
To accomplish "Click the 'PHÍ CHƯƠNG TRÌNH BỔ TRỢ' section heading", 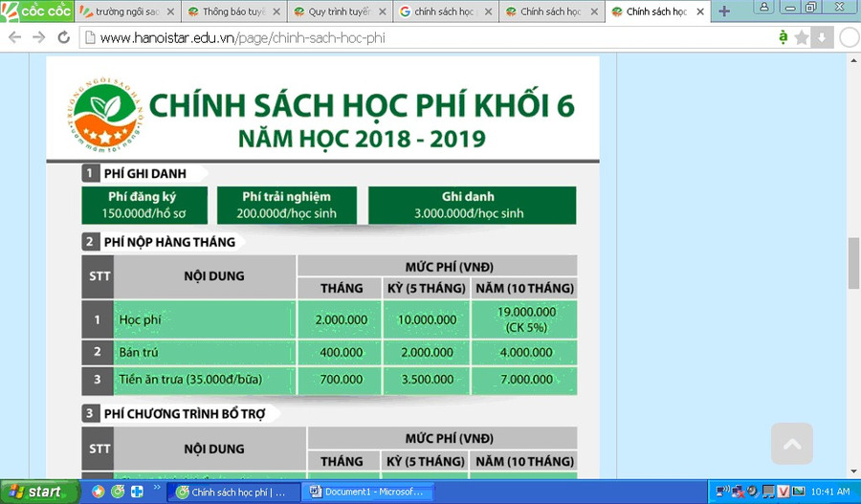I will pos(185,413).
